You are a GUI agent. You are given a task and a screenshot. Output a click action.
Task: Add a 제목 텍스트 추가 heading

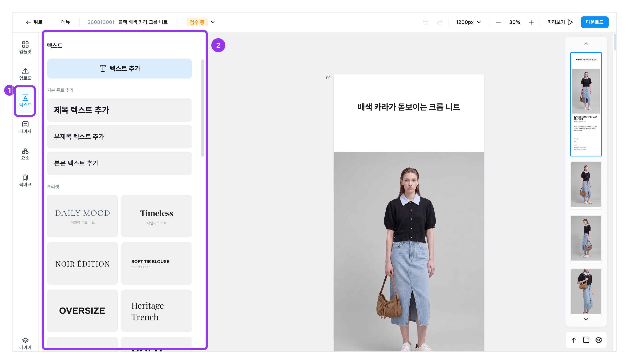(120, 110)
